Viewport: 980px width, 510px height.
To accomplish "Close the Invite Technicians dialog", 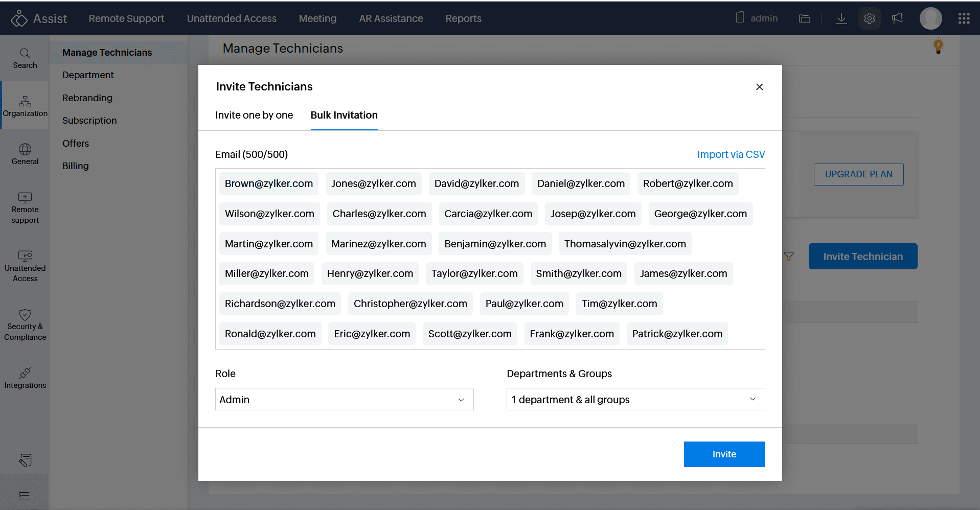I will (759, 87).
